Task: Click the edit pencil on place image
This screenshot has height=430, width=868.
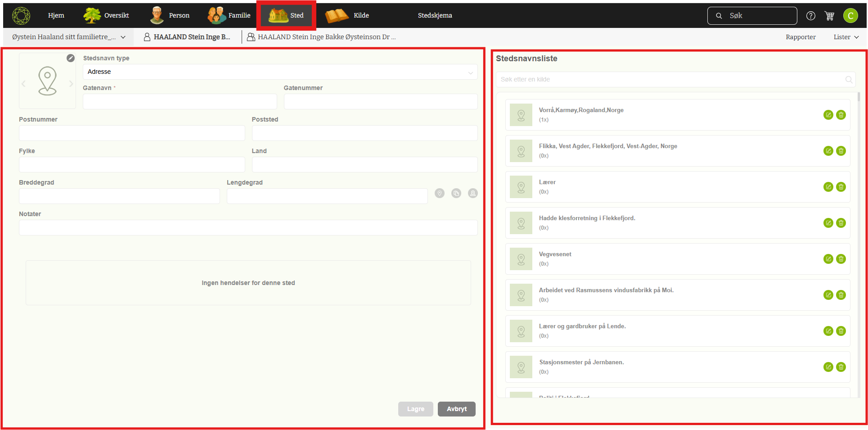Action: click(x=71, y=58)
